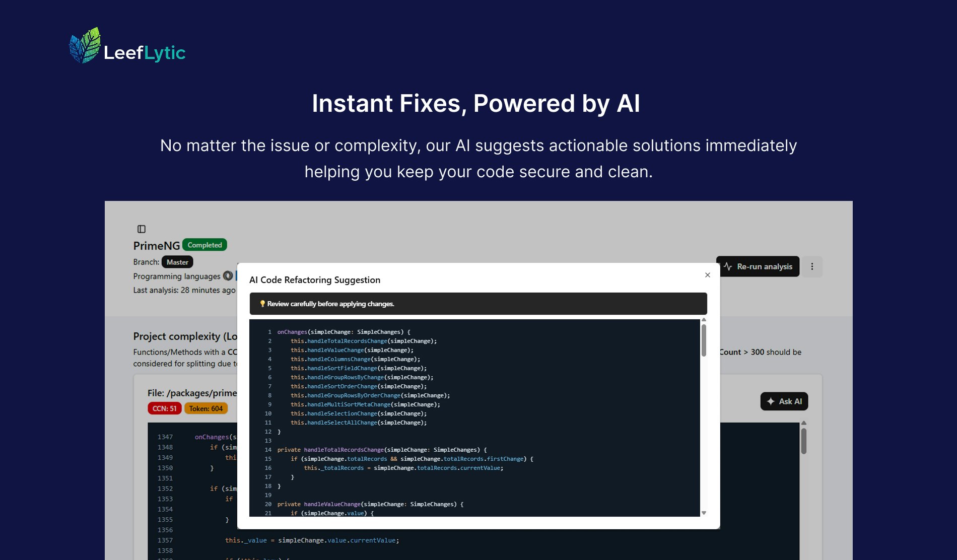This screenshot has height=560, width=957.
Task: Click the handleTotalRecordsChange call on line 2
Action: tap(364, 341)
